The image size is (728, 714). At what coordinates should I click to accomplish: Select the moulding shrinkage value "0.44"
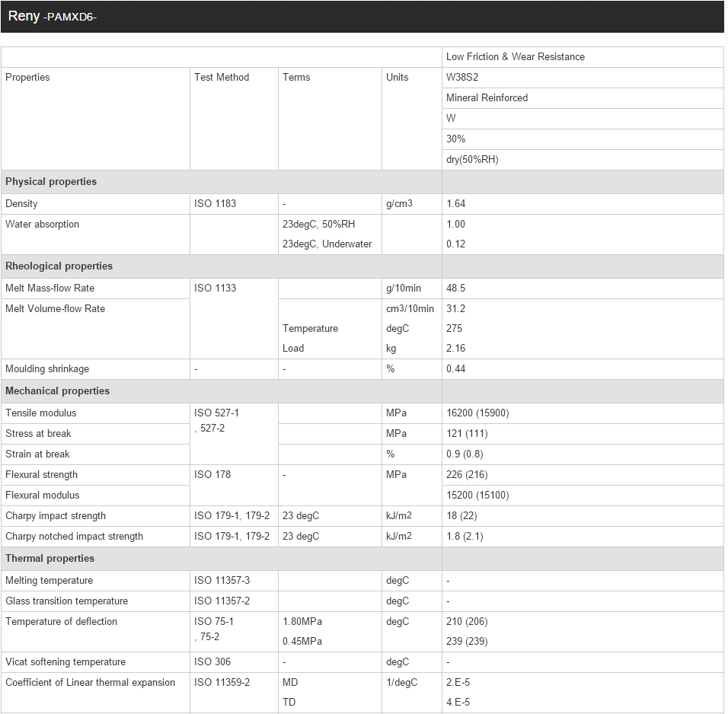point(455,368)
